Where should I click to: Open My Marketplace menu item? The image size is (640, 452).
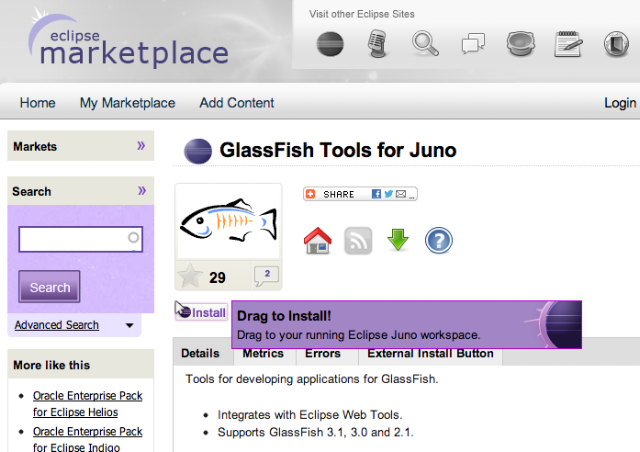127,103
